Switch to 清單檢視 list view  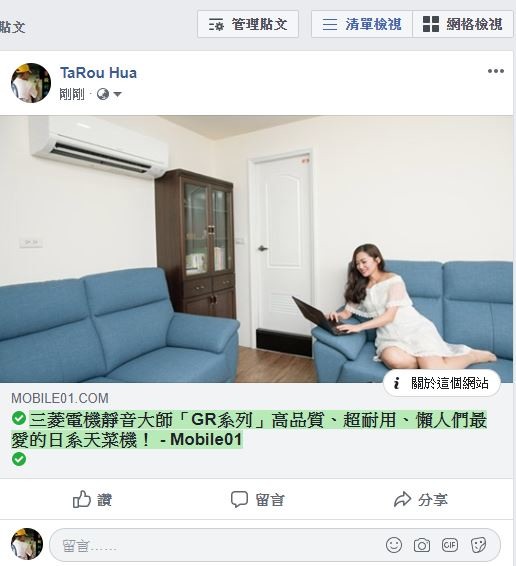pos(362,24)
